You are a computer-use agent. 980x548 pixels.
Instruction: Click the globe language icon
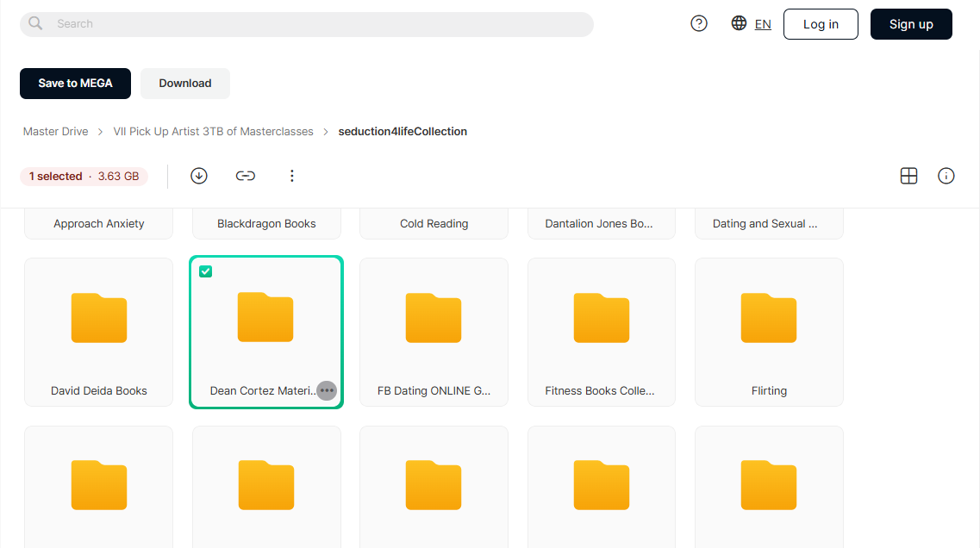[x=739, y=23]
